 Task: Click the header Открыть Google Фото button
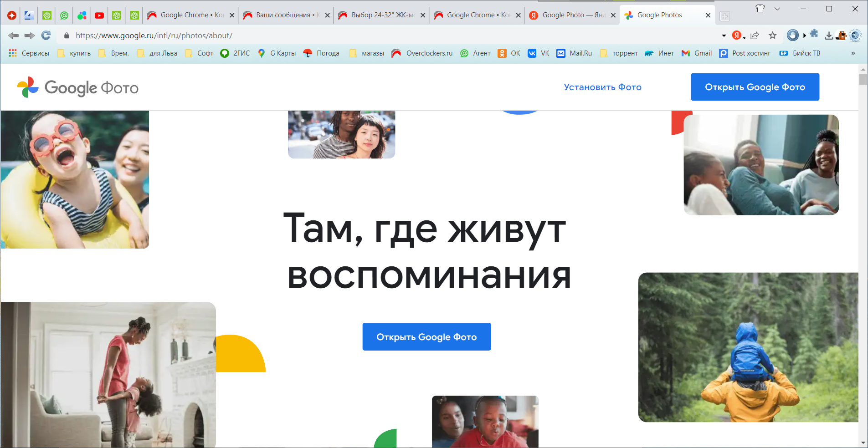pyautogui.click(x=755, y=87)
